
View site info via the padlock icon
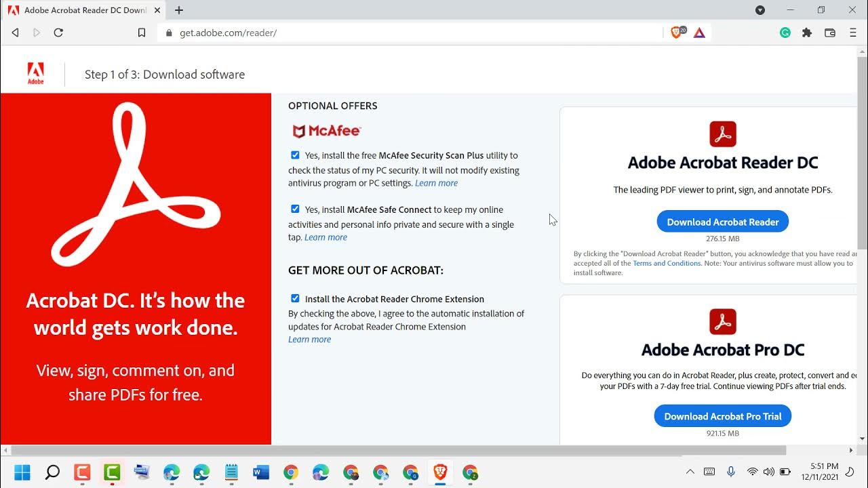[x=169, y=33]
